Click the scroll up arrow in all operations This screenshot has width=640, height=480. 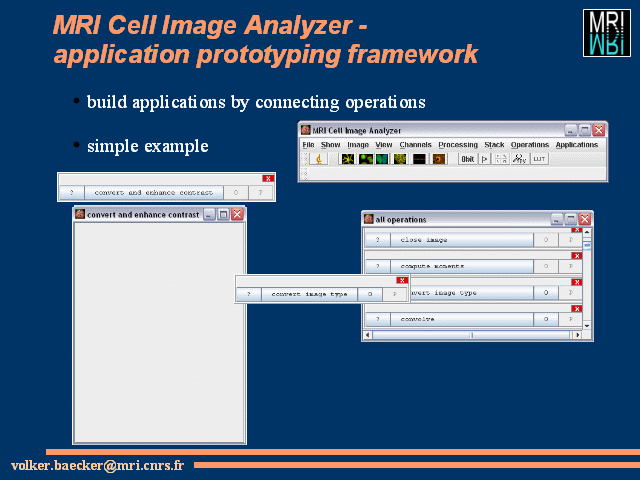[x=587, y=232]
